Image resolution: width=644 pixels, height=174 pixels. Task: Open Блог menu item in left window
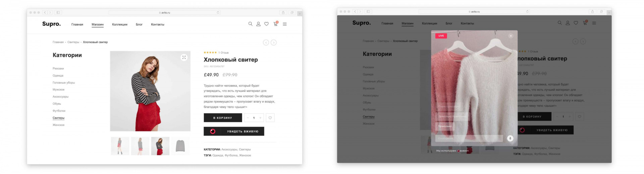coord(139,25)
